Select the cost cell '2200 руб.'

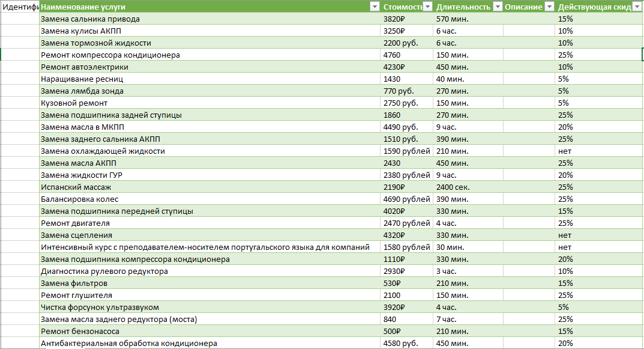click(x=406, y=43)
